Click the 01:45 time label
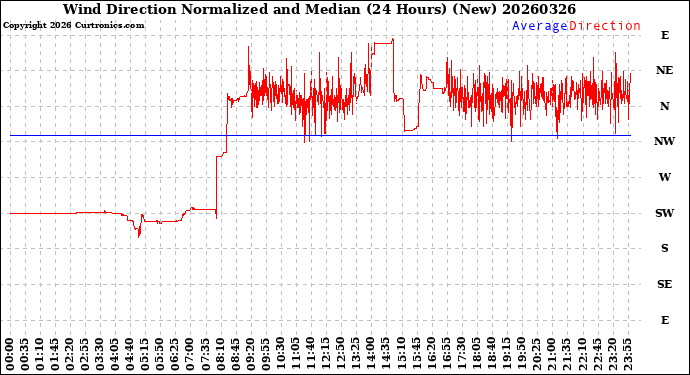Viewport: 690px width, 375px height. click(55, 355)
